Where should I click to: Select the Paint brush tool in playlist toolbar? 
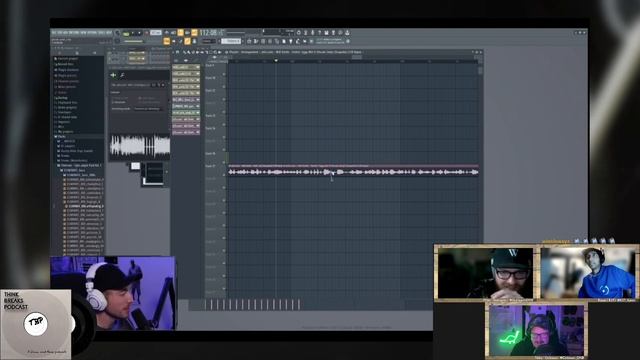189,52
